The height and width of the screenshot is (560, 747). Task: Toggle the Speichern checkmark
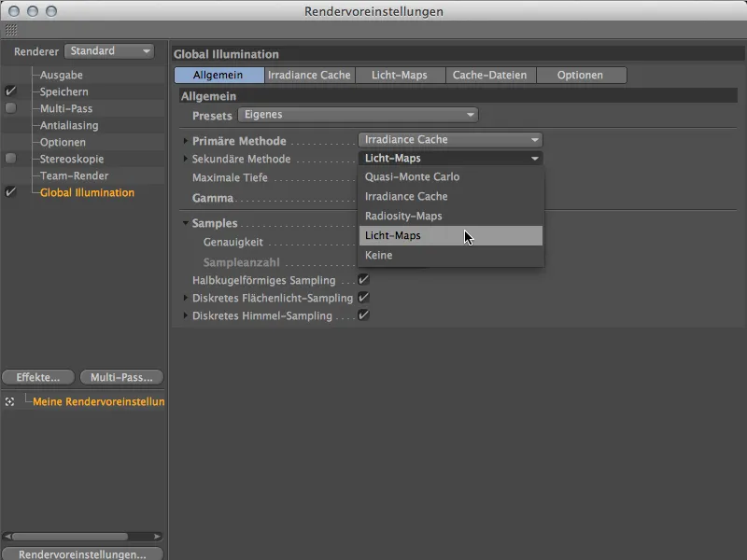tap(10, 91)
